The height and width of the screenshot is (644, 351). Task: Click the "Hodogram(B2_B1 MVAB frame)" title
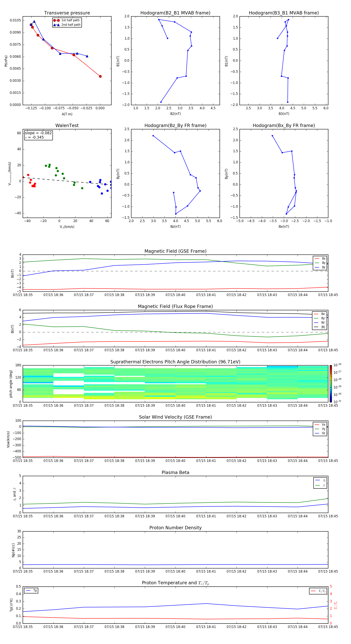coord(175,13)
